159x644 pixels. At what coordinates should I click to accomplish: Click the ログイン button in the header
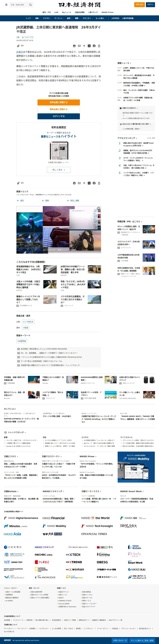pyautogui.click(x=150, y=4)
